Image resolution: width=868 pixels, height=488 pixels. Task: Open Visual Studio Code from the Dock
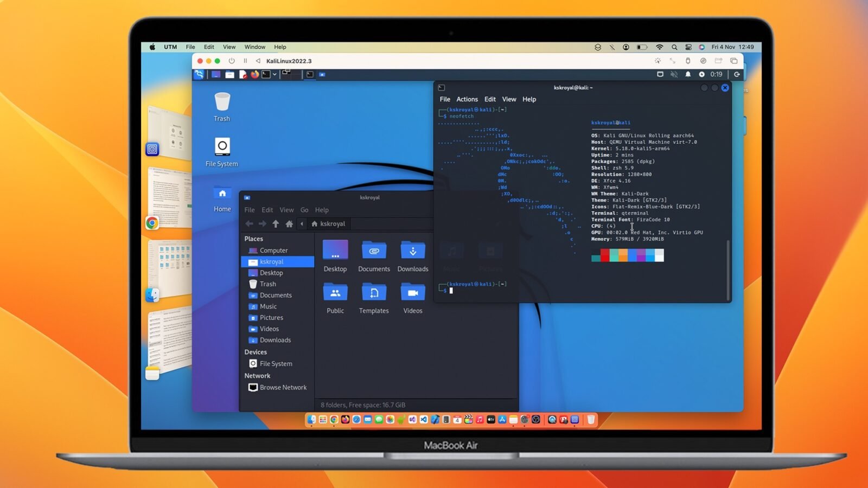424,420
